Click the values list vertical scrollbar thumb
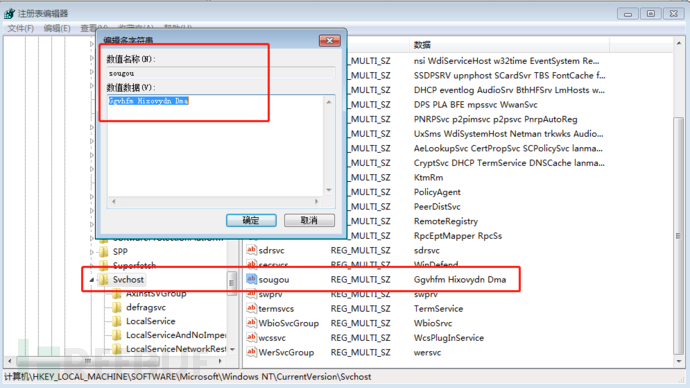Image resolution: width=690 pixels, height=388 pixels. (x=679, y=236)
